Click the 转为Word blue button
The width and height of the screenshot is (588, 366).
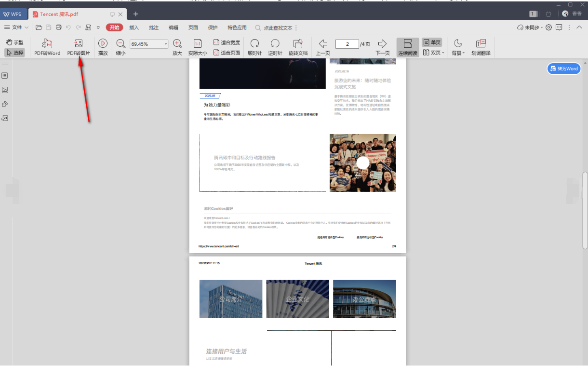563,68
